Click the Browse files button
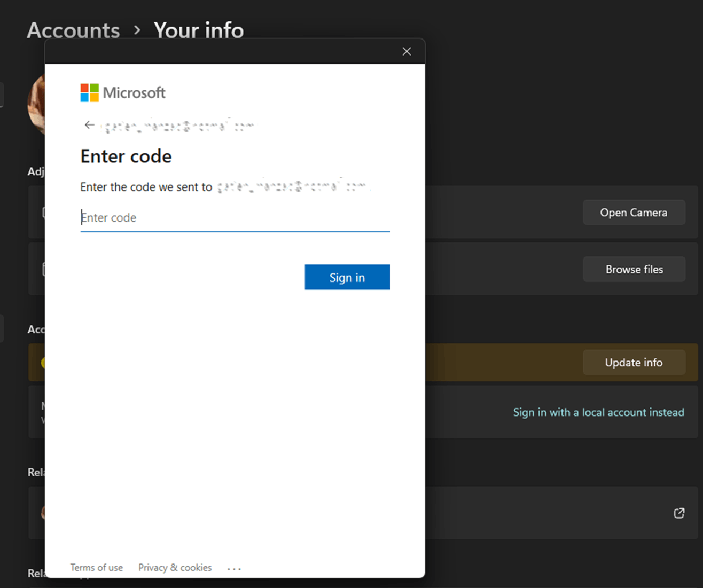 pyautogui.click(x=634, y=270)
